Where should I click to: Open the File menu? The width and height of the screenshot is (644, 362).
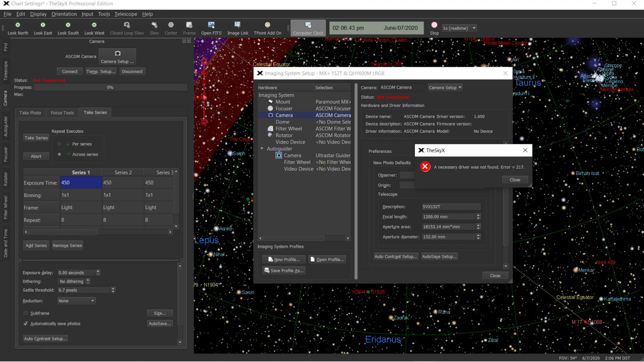point(7,14)
